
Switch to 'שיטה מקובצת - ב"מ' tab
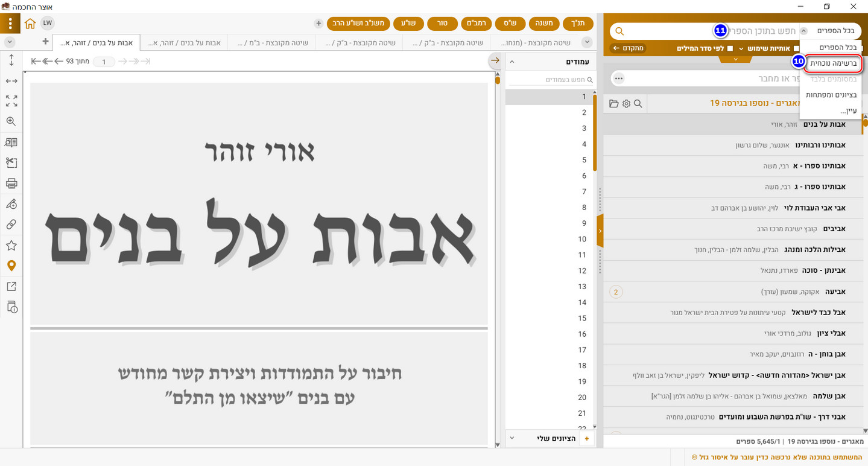pyautogui.click(x=273, y=42)
